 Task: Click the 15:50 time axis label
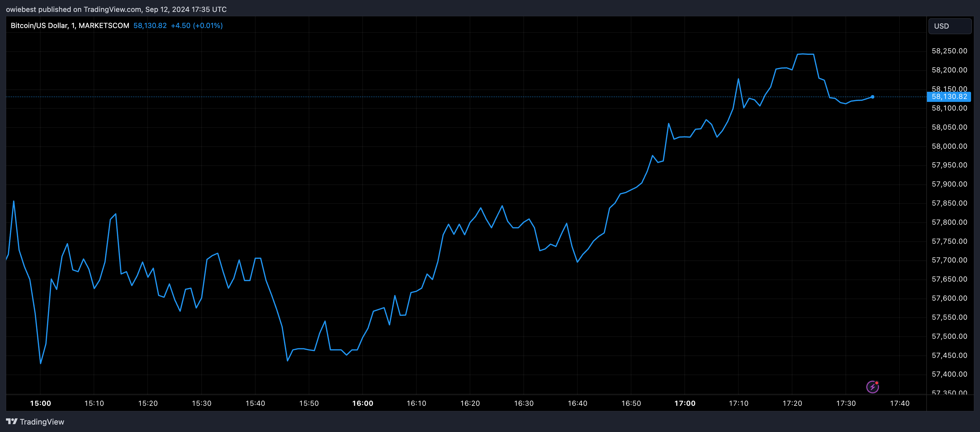pos(309,403)
